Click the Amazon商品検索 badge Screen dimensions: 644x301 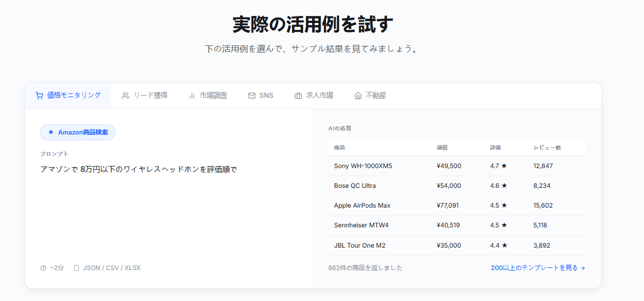[77, 132]
